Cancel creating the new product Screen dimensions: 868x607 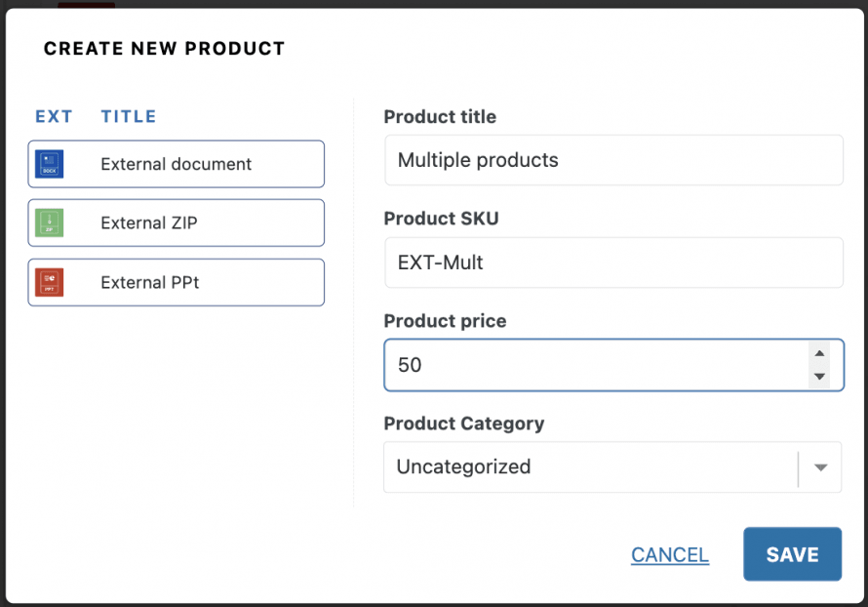pos(670,555)
